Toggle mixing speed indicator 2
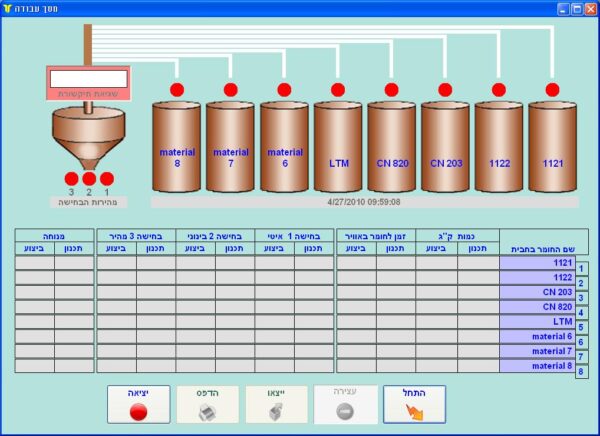 (89, 179)
